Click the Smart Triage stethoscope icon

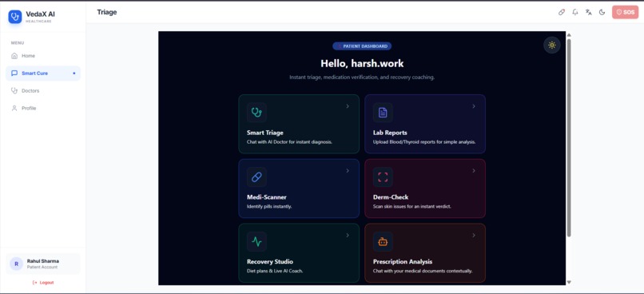(x=256, y=112)
